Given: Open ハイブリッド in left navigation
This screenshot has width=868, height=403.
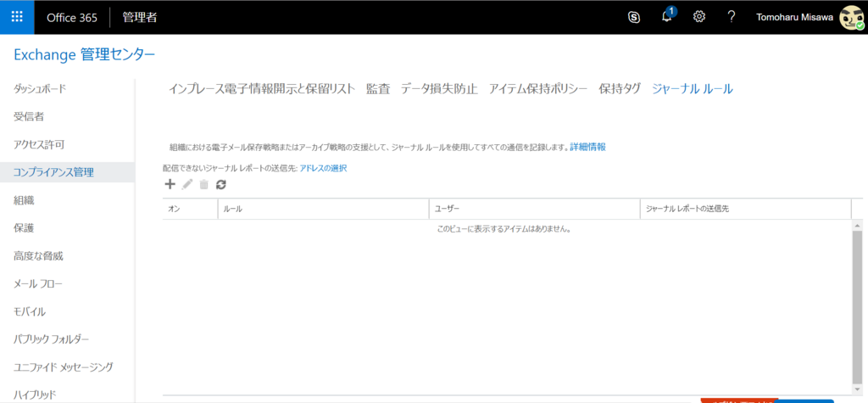Looking at the screenshot, I should click(35, 395).
